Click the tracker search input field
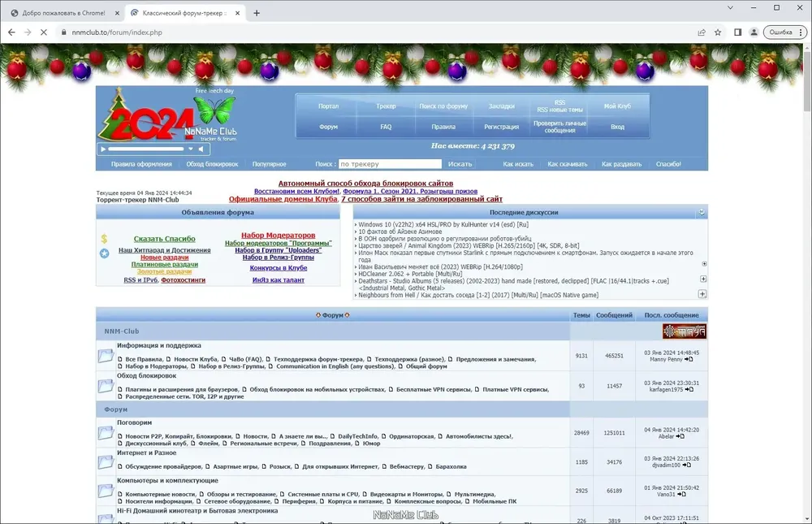This screenshot has height=524, width=812. click(390, 164)
